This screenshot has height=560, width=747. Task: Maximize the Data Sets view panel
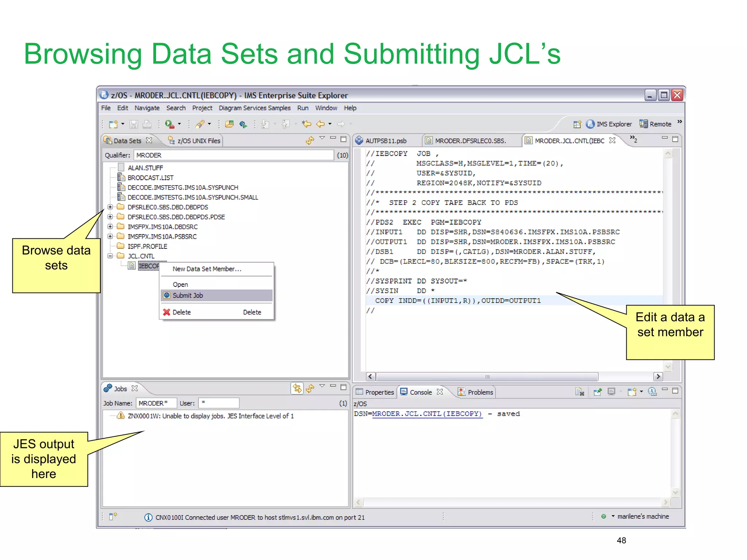(x=343, y=139)
